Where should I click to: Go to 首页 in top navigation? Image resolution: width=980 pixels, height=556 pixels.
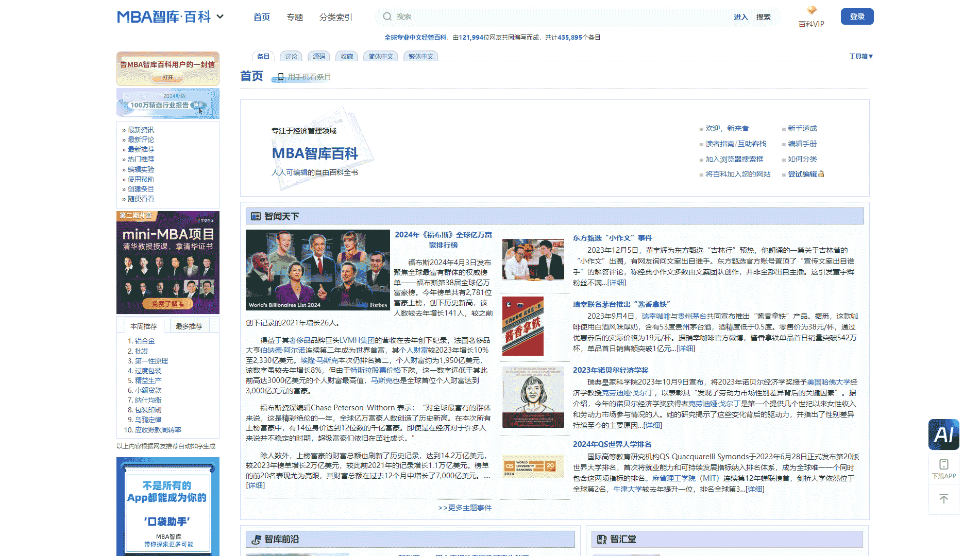click(x=262, y=17)
